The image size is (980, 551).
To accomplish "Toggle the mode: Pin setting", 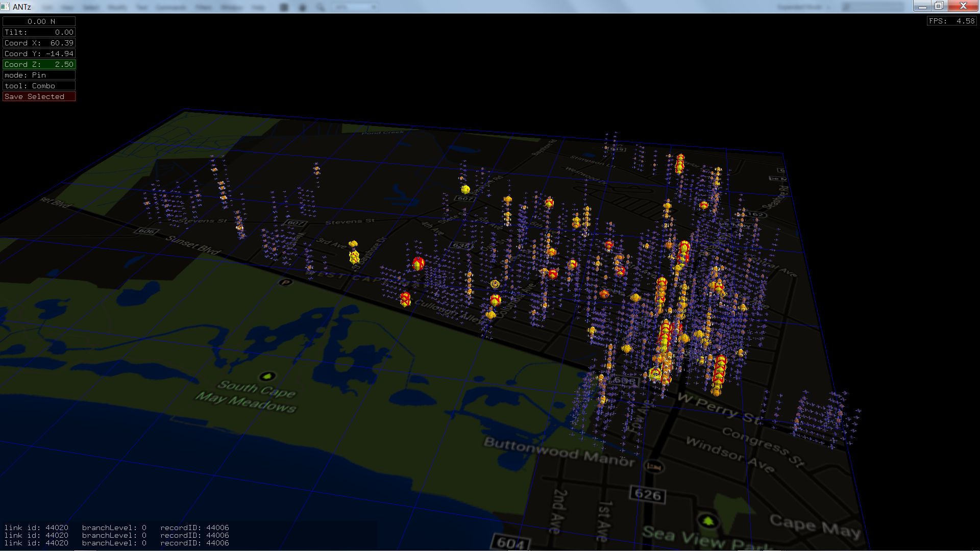I will 39,75.
